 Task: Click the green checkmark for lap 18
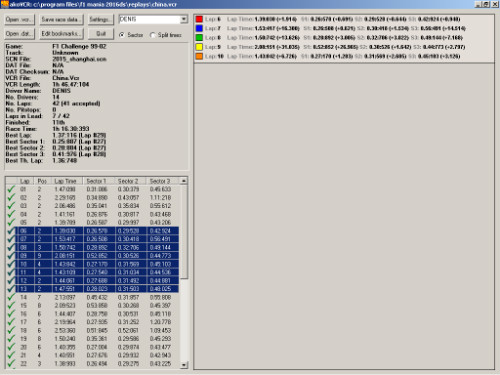tap(11, 330)
